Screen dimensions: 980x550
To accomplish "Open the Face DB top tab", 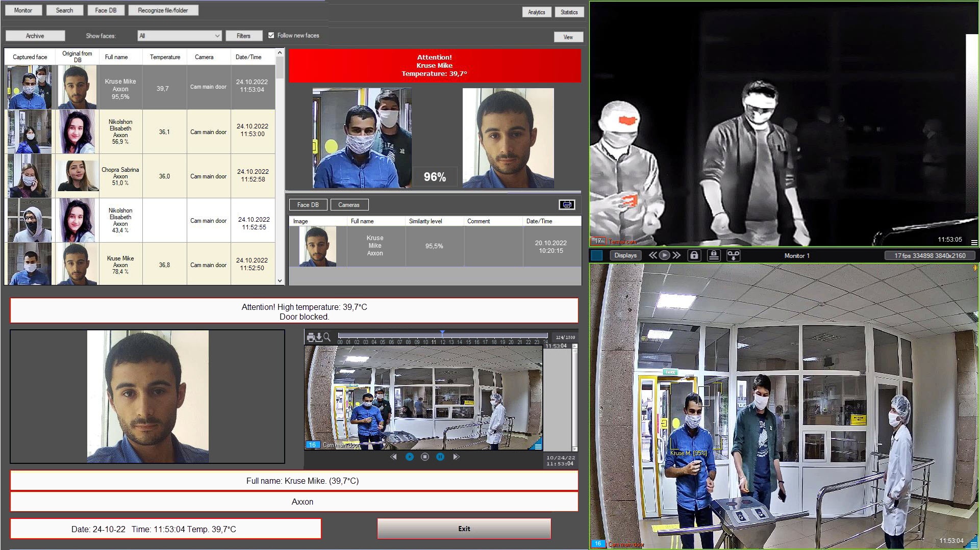I will tap(106, 10).
